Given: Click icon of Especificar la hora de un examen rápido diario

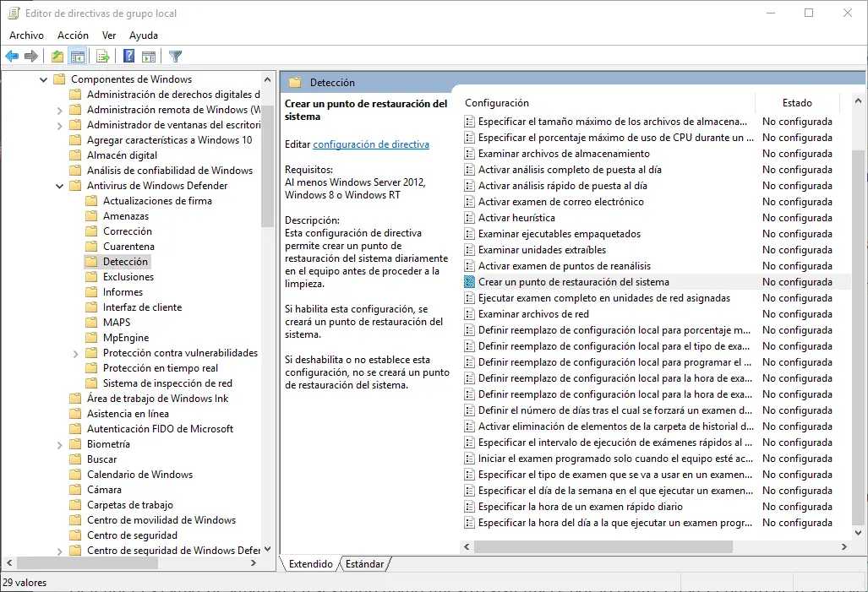Looking at the screenshot, I should [x=469, y=507].
